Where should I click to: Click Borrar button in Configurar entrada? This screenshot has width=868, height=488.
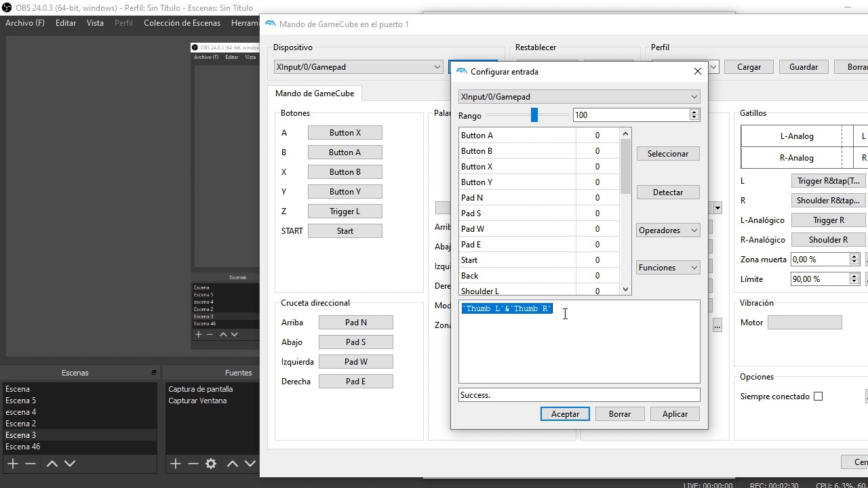tap(620, 414)
